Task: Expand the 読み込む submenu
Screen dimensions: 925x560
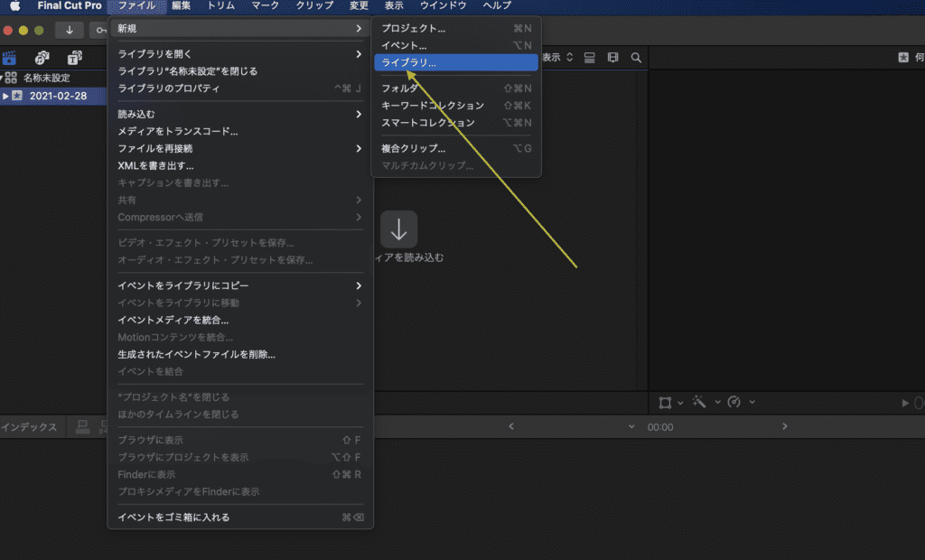Action: pos(240,115)
